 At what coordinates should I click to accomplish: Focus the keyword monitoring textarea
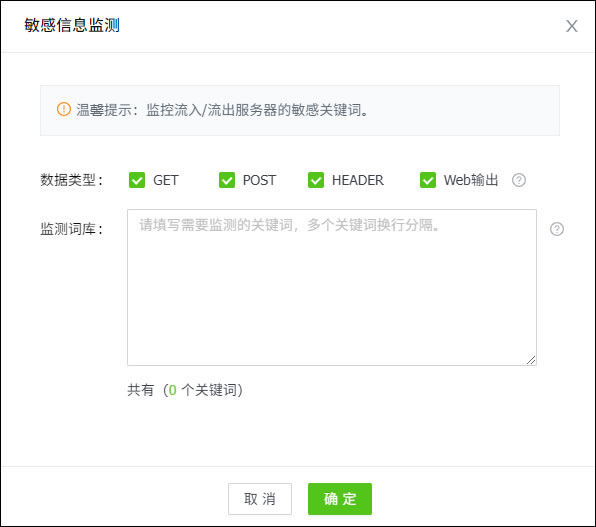[332, 287]
